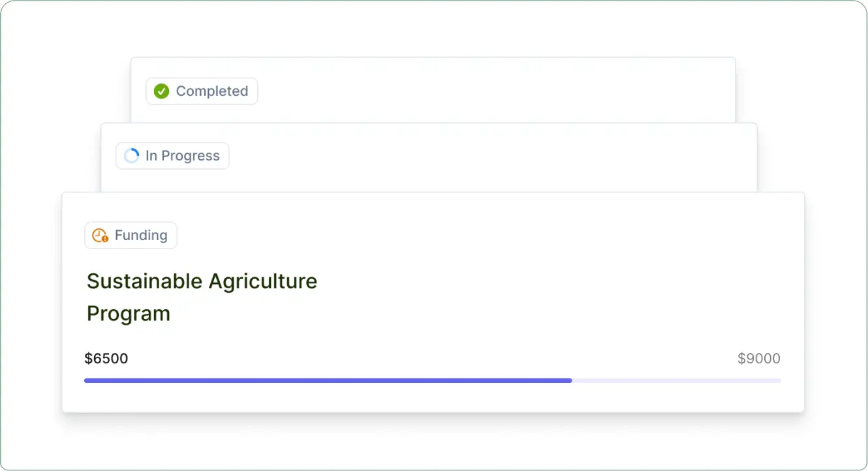Click the $9000 goal amount
This screenshot has width=868, height=471.
coord(759,358)
